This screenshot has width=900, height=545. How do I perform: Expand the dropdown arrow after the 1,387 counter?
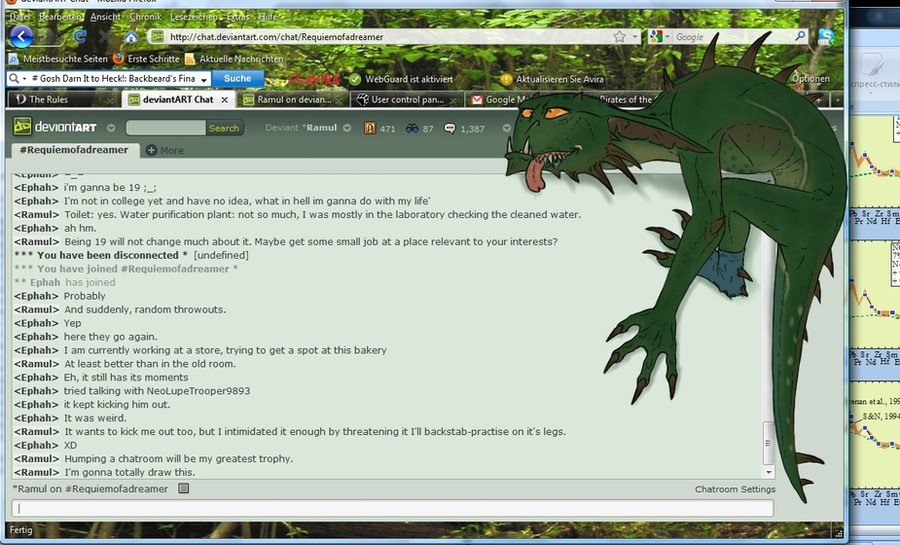(506, 128)
